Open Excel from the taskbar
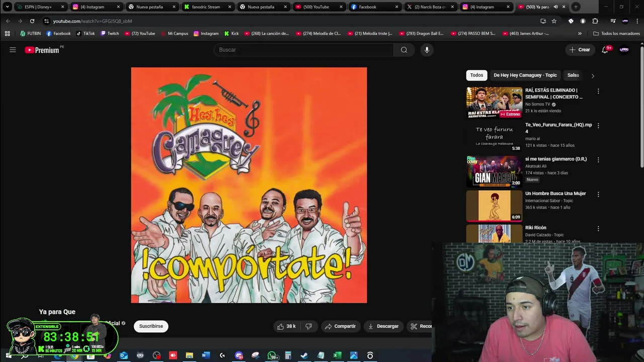 point(337,355)
